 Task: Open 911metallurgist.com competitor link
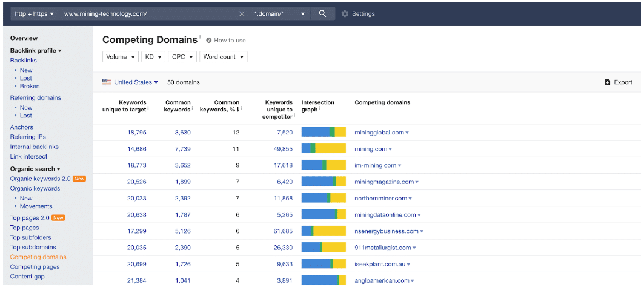[383, 248]
